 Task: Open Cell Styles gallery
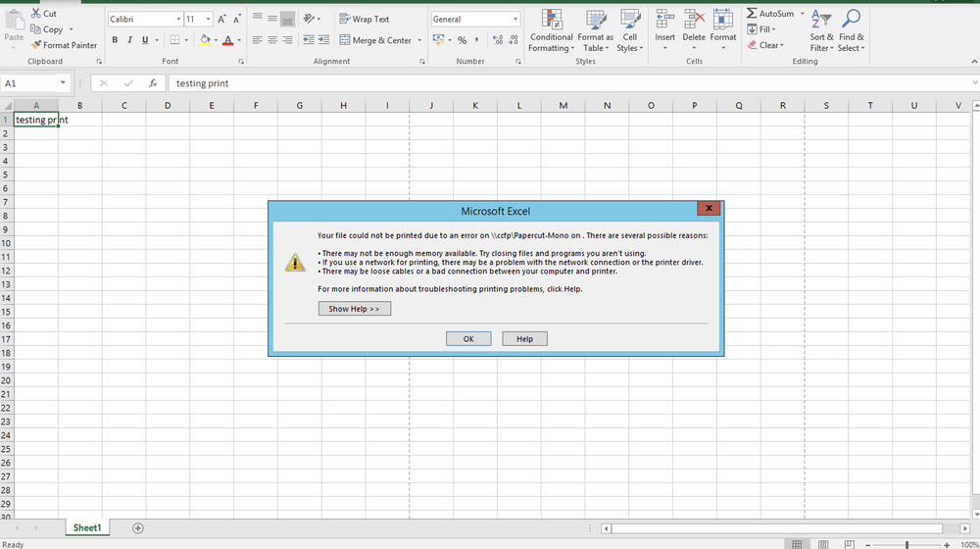click(x=629, y=30)
